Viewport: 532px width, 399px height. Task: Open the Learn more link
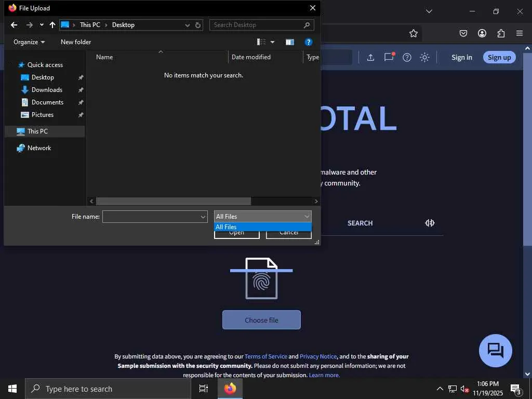(x=324, y=375)
